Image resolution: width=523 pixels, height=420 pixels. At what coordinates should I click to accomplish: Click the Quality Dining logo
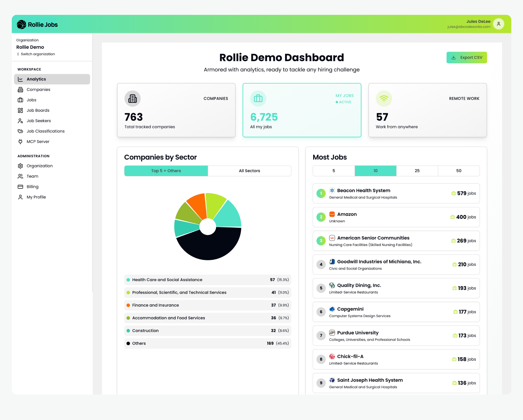tap(332, 285)
